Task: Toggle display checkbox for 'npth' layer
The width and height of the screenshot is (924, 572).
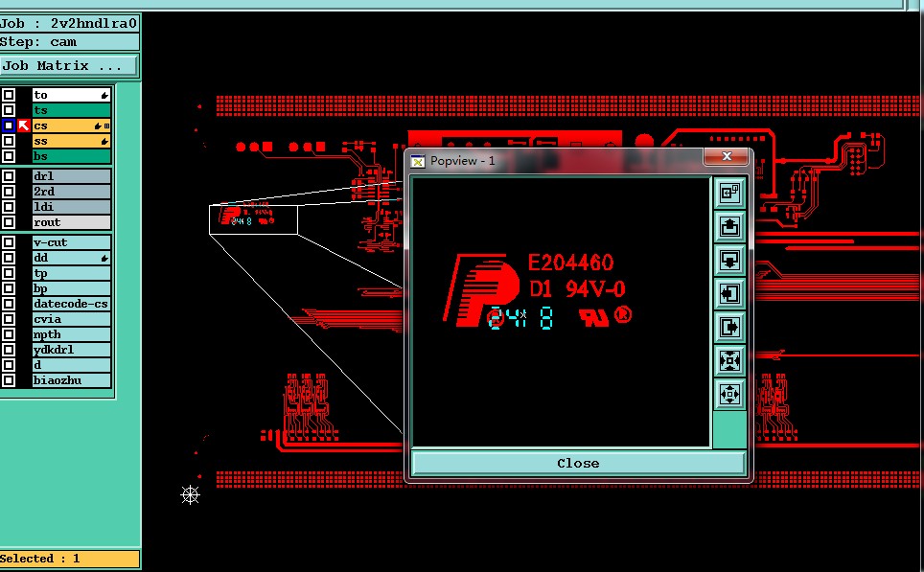Action: click(x=9, y=334)
